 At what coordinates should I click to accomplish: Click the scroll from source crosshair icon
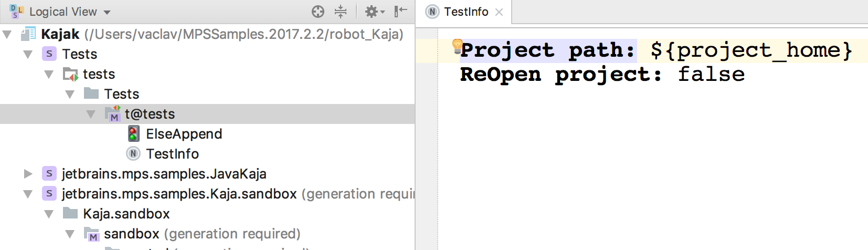318,12
